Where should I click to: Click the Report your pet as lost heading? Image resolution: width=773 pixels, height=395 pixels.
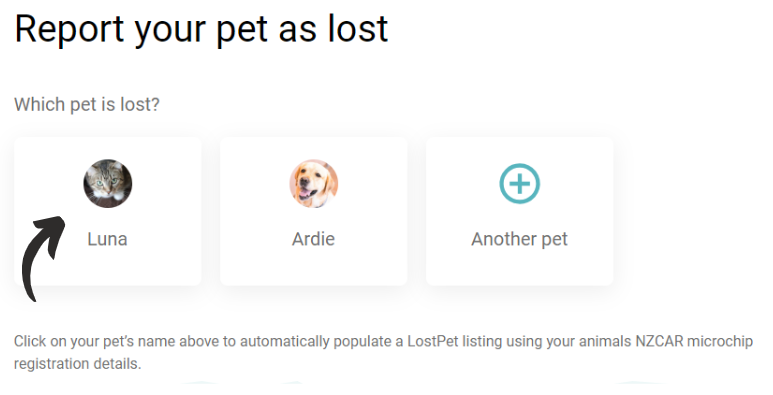pyautogui.click(x=202, y=30)
